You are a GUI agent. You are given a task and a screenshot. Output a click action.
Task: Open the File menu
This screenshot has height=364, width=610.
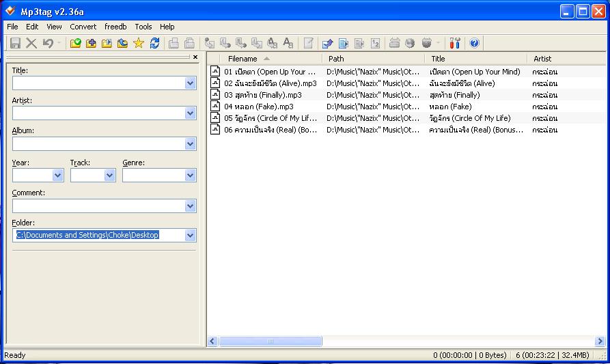[12, 27]
